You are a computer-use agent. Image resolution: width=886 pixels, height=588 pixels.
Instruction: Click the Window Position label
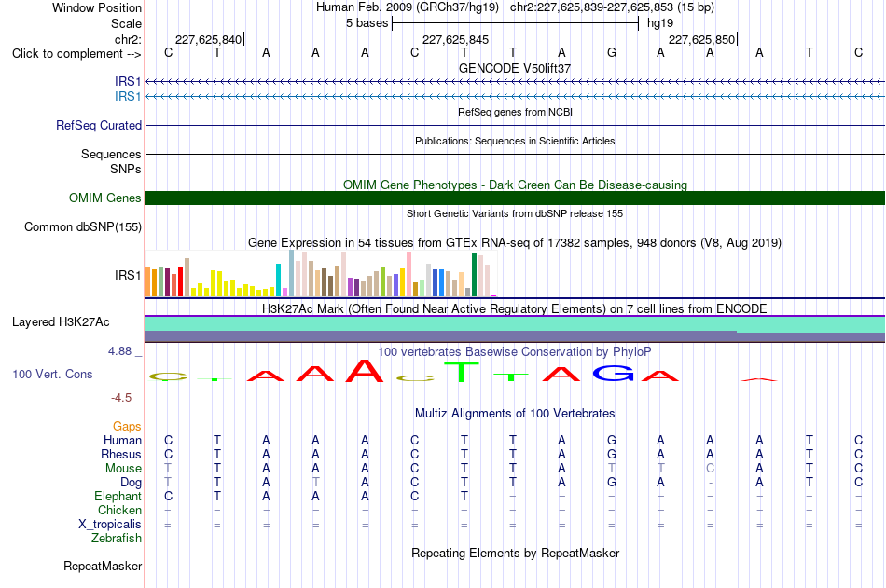point(97,7)
